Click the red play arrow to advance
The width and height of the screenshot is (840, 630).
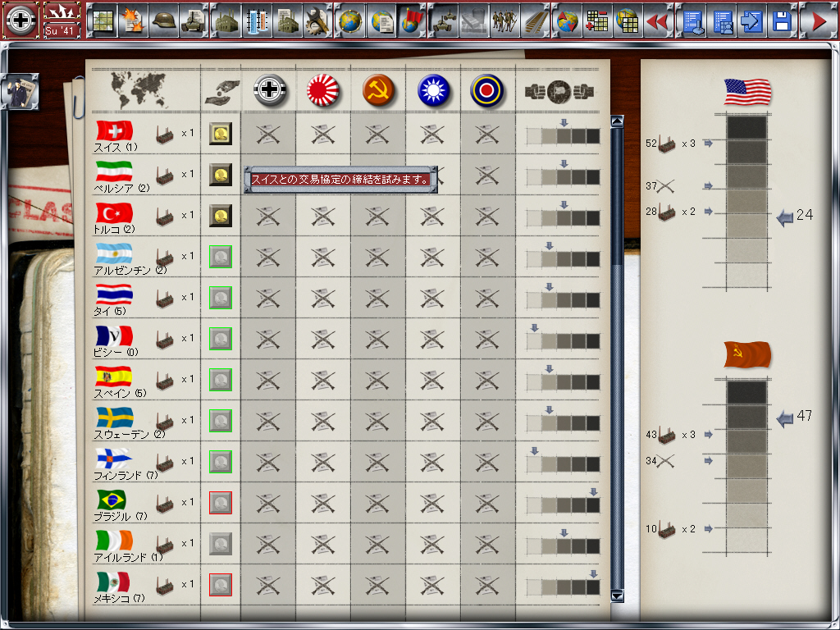[x=818, y=21]
